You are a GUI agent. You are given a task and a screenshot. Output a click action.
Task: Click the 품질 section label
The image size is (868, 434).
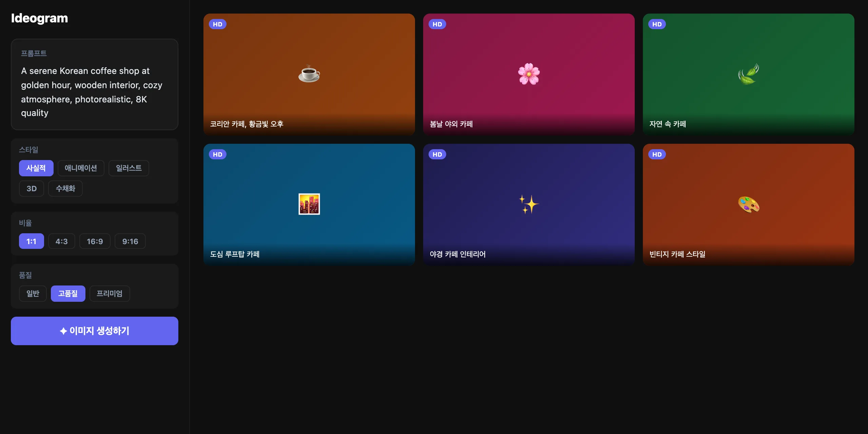pyautogui.click(x=25, y=275)
